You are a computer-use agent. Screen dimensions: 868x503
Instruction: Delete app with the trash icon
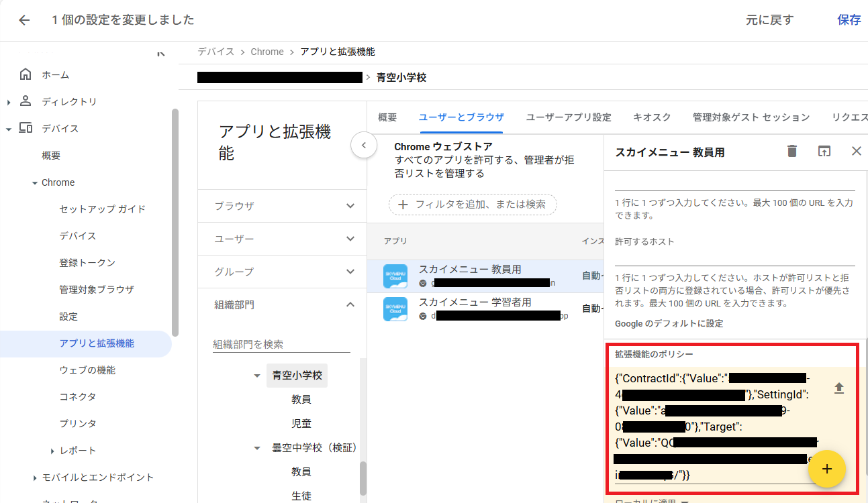[792, 152]
